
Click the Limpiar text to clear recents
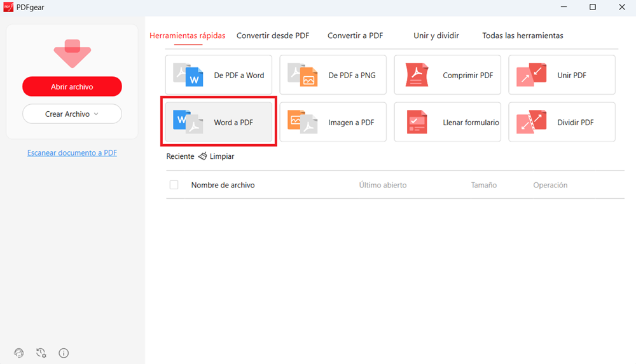222,156
